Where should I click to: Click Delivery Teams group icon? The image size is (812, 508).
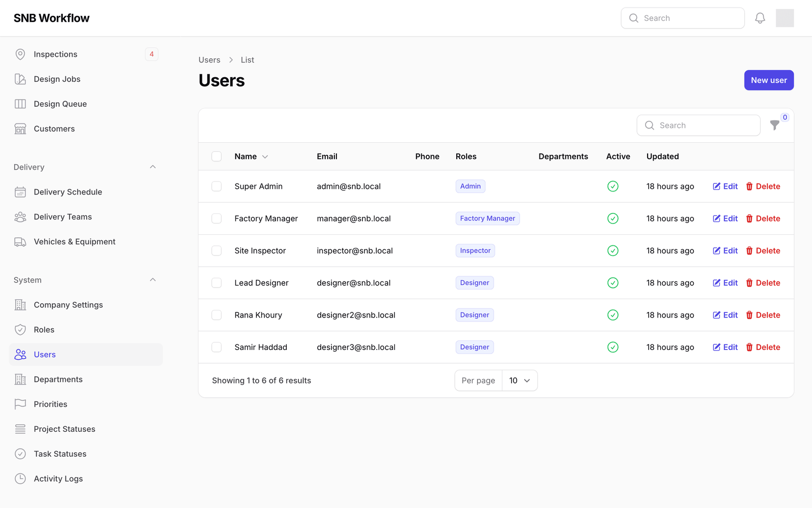click(20, 217)
